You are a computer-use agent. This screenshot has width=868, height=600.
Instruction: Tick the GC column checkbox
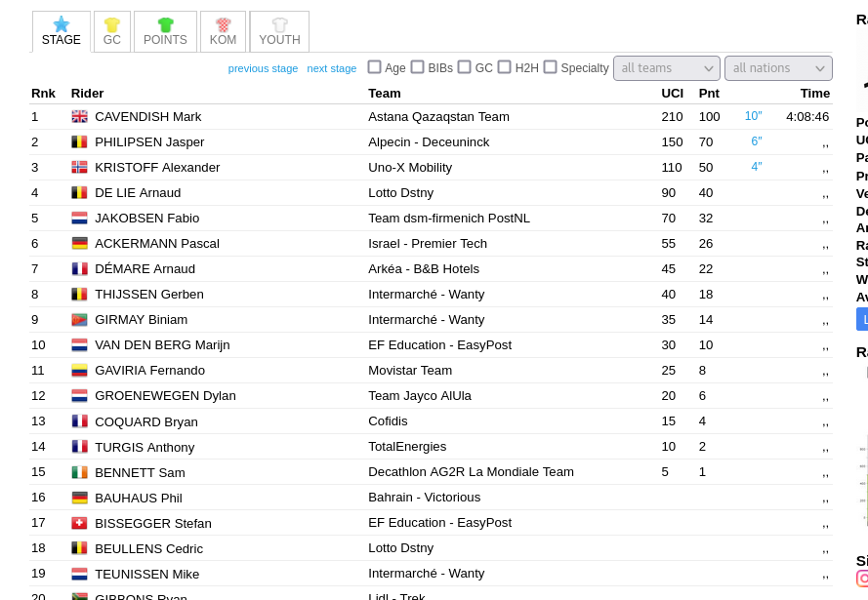(465, 67)
